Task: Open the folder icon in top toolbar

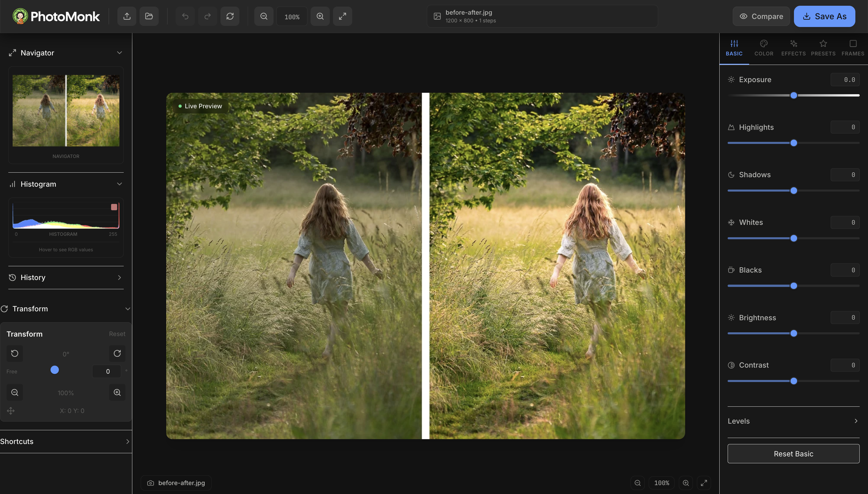Action: pos(149,16)
